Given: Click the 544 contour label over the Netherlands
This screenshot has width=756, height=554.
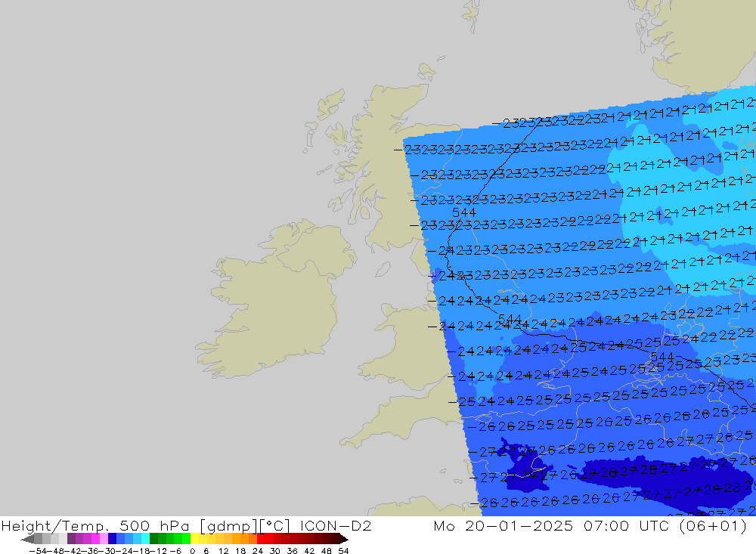Looking at the screenshot, I should coord(662,357).
